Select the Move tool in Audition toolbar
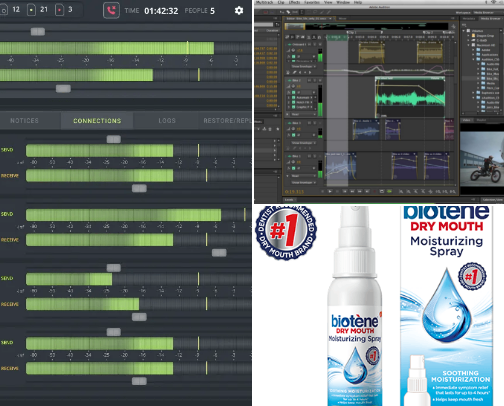The image size is (504, 406). pos(282,12)
